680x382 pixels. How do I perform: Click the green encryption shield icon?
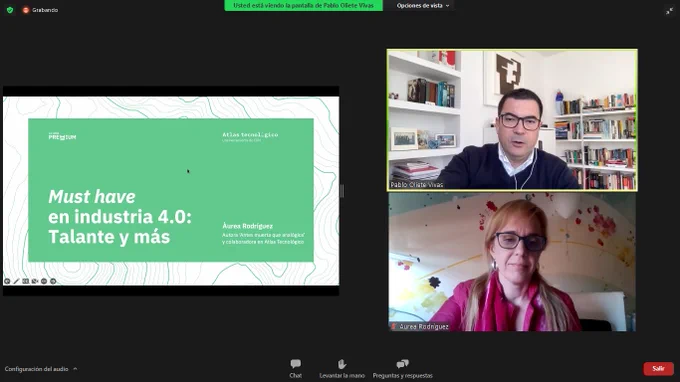(10, 10)
